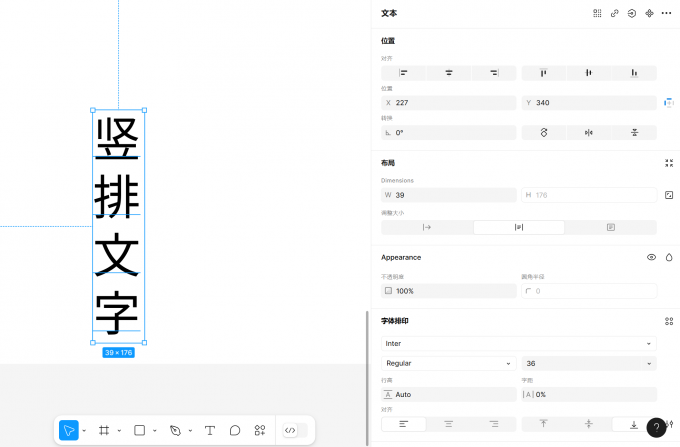680x447 pixels.
Task: Select the Comment tool
Action: coord(235,430)
